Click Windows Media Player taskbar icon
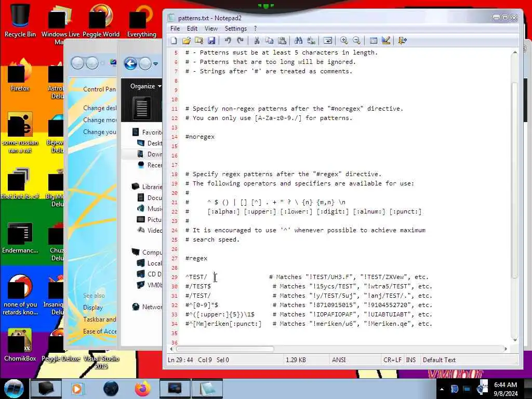 (77, 389)
